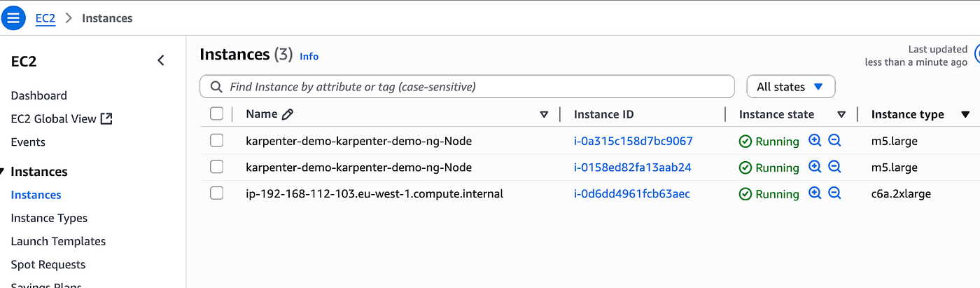Click the minus magnifier for the c6a.2xlarge row
This screenshot has width=980, height=288.
834,193
